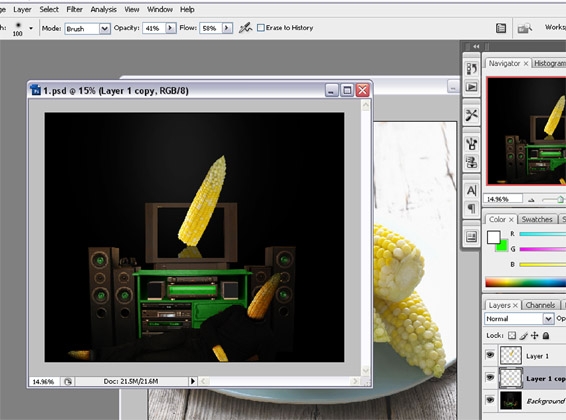Close the Color tab with its X
Viewport: 566px width, 420px height.
pos(511,219)
